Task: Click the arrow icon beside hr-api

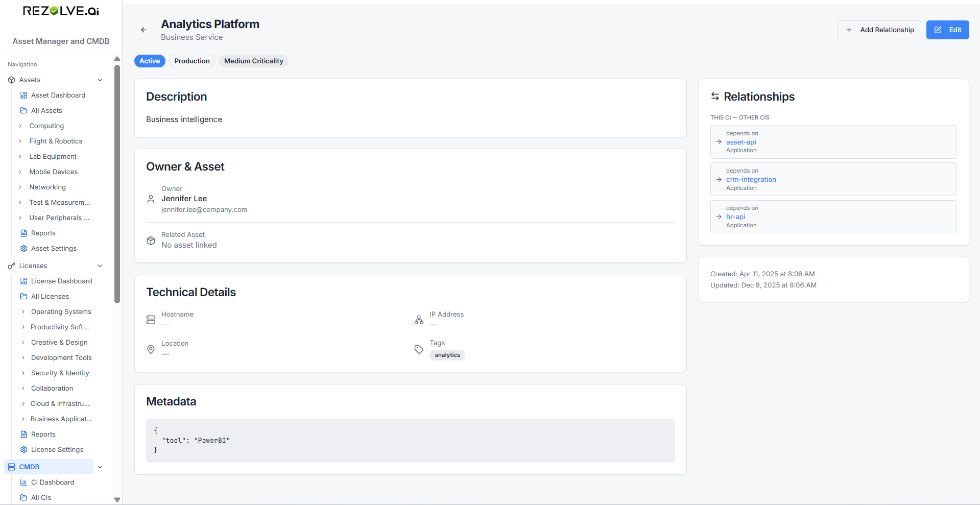Action: 719,217
